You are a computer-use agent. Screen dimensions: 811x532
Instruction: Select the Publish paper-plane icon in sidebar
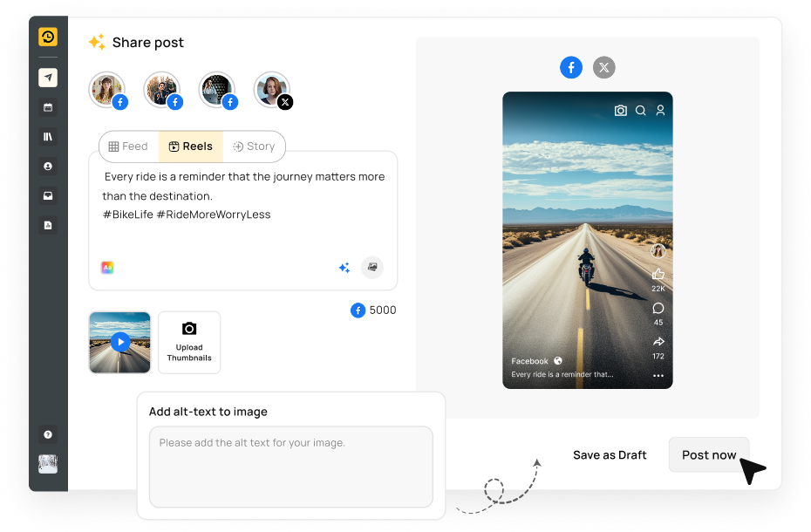coord(48,78)
